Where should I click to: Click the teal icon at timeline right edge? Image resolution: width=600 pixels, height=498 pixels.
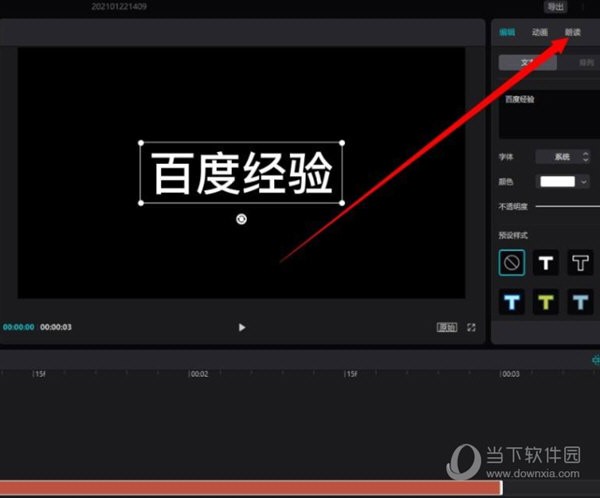coord(596,360)
